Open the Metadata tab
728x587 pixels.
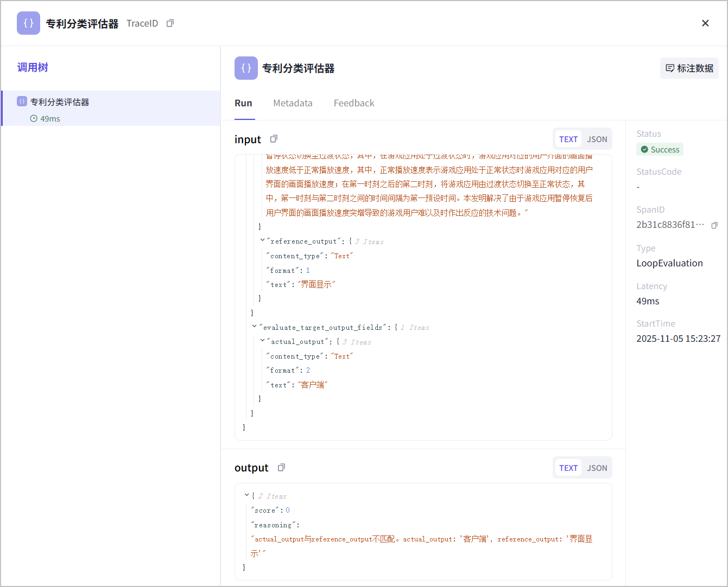click(x=293, y=103)
